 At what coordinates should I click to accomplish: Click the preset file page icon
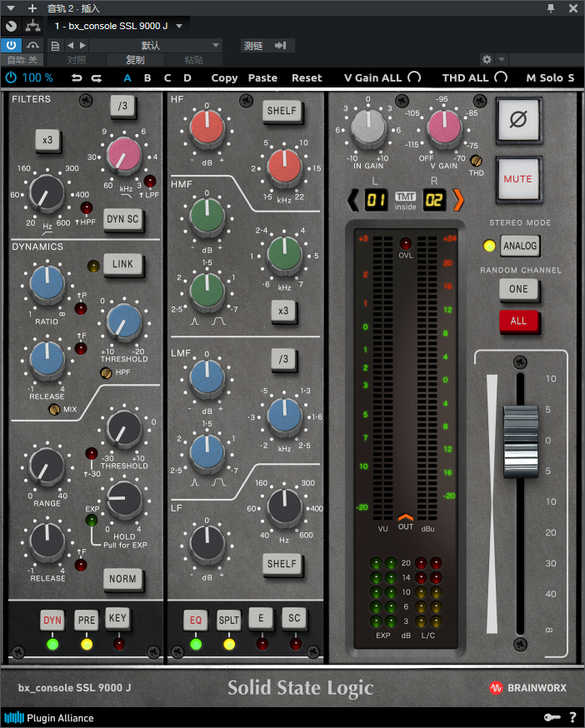point(55,46)
